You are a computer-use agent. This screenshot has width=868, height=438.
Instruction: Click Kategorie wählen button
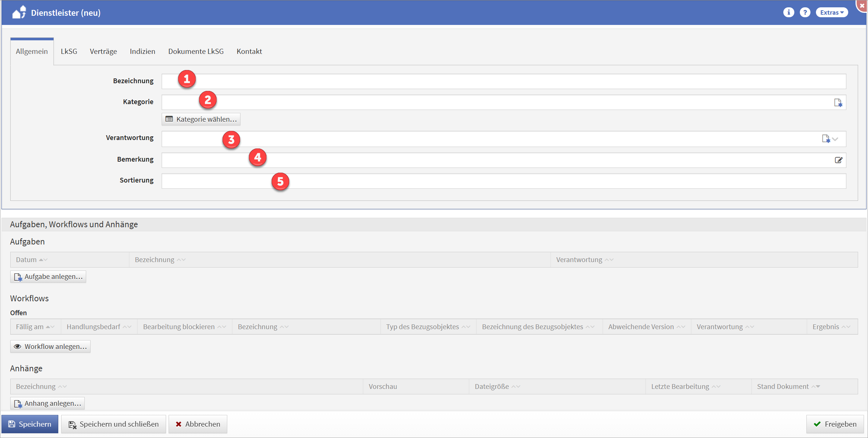click(201, 119)
